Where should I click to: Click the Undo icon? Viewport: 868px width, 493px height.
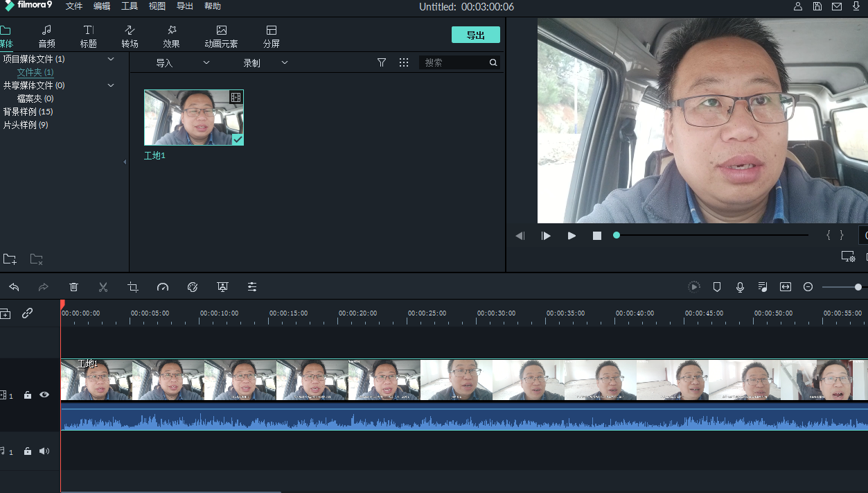(x=15, y=286)
